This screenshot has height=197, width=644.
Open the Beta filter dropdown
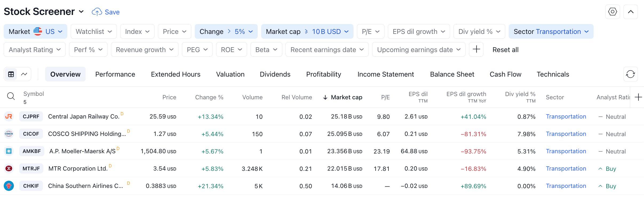(x=266, y=50)
